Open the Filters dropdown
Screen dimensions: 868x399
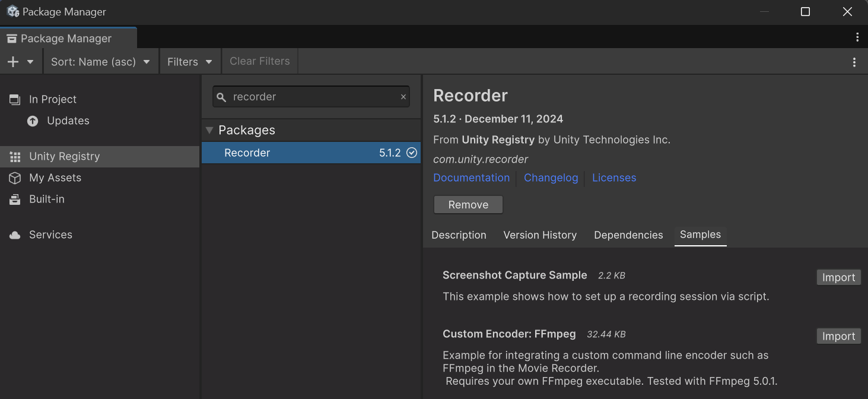(189, 62)
